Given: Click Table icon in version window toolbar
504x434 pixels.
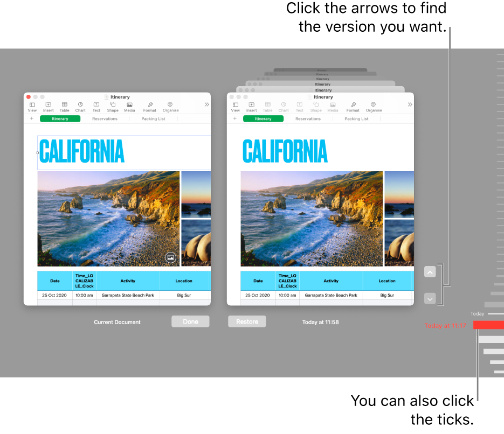Looking at the screenshot, I should (267, 107).
